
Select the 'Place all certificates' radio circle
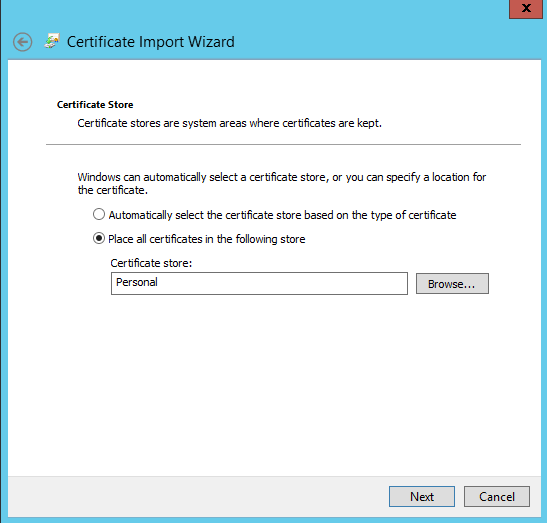pyautogui.click(x=99, y=238)
